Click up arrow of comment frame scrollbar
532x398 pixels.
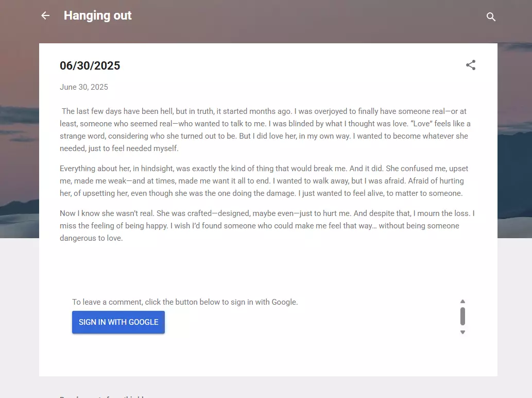click(462, 302)
